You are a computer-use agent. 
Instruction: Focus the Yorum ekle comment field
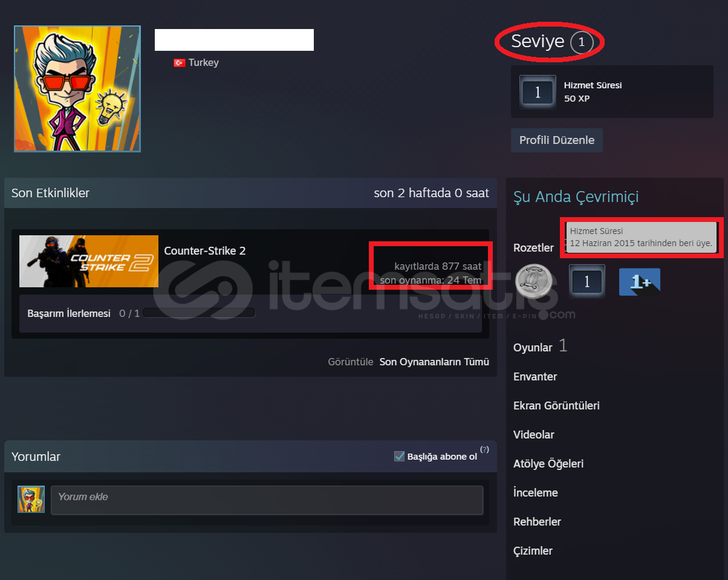[x=267, y=500]
